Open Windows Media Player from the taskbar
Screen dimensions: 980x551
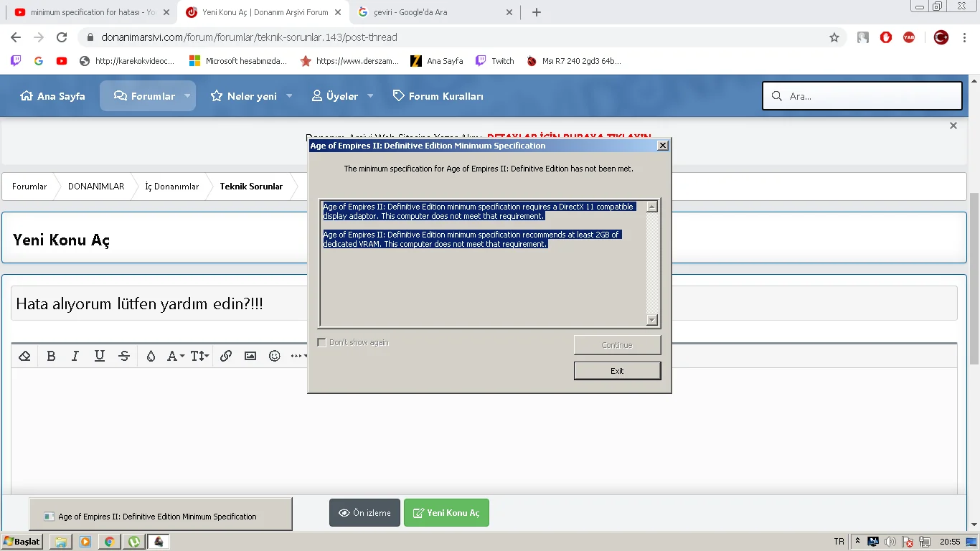pyautogui.click(x=85, y=542)
